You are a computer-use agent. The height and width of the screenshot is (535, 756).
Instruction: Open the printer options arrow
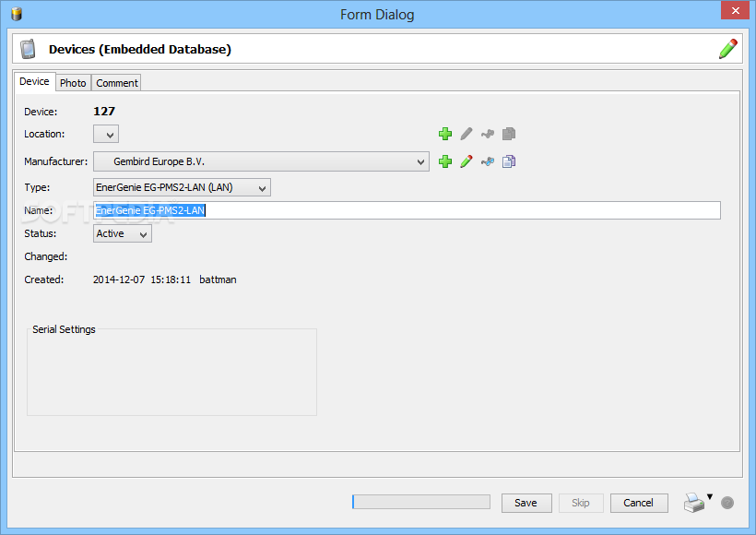click(x=710, y=496)
